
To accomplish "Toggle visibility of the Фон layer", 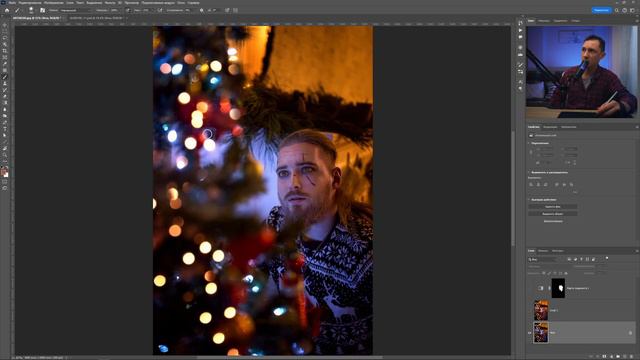I will pyautogui.click(x=530, y=333).
